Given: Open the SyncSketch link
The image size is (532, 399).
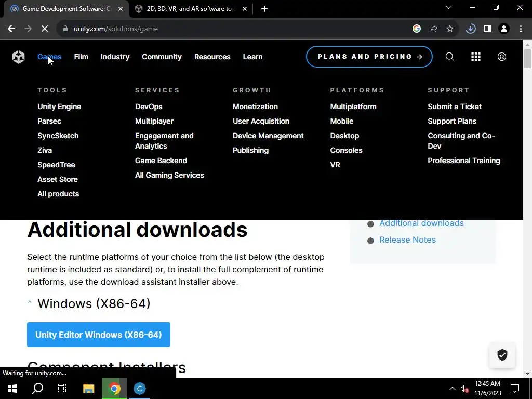Looking at the screenshot, I should [58, 136].
